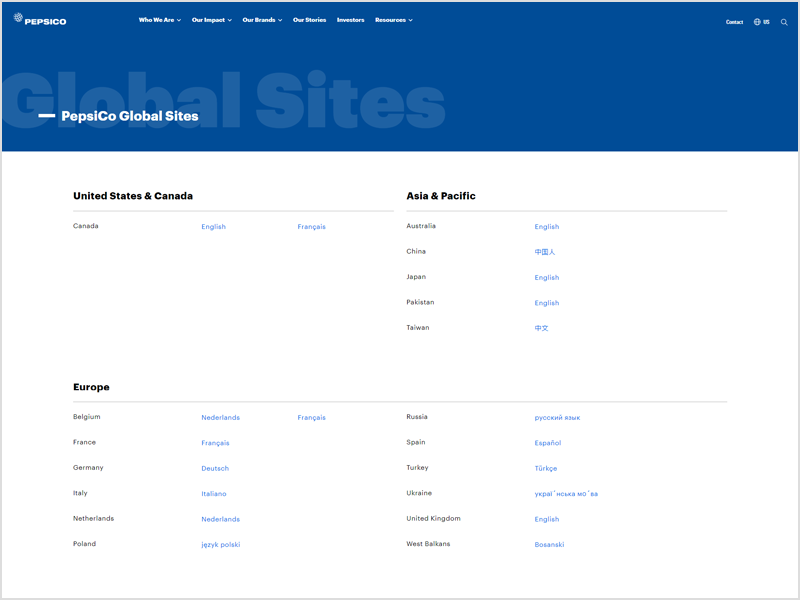This screenshot has height=600, width=800.
Task: Click the Turkey country label
Action: (x=417, y=468)
